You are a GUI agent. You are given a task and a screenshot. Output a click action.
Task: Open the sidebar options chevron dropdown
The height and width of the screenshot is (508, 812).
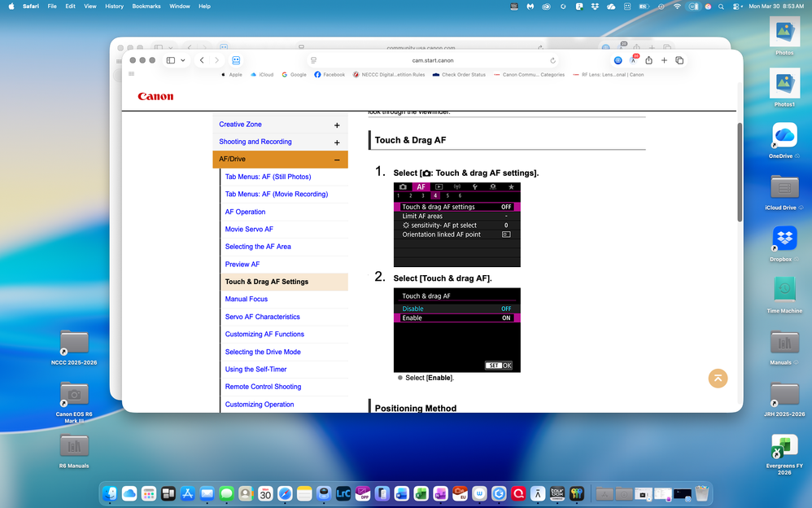(x=183, y=60)
